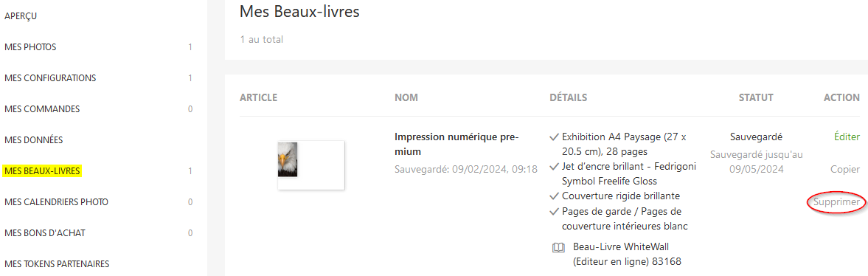Go to Aperçu in the account sidebar
868x276 pixels.
21,16
